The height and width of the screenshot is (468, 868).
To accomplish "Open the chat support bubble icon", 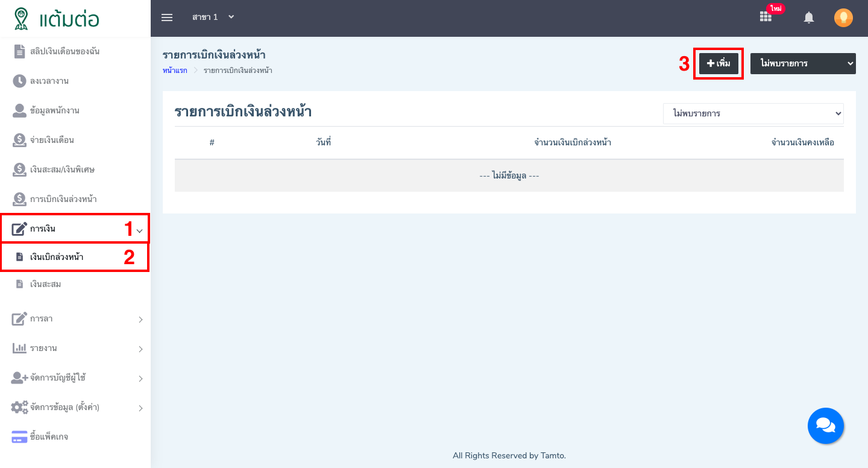I will [x=826, y=426].
